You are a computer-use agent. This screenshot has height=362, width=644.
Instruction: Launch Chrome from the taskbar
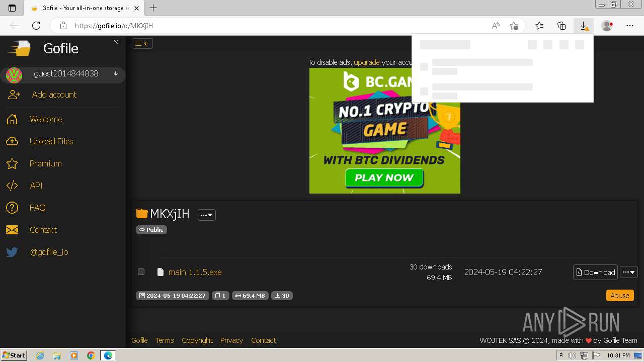pos(91,355)
